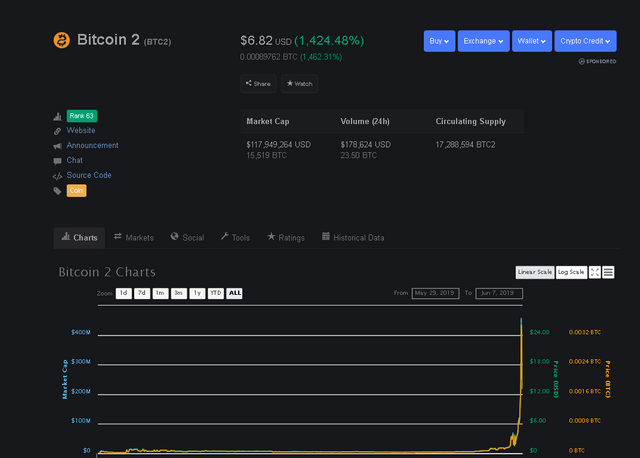This screenshot has height=458, width=640.
Task: Click the speech bubble icon beside Chat
Action: point(57,161)
